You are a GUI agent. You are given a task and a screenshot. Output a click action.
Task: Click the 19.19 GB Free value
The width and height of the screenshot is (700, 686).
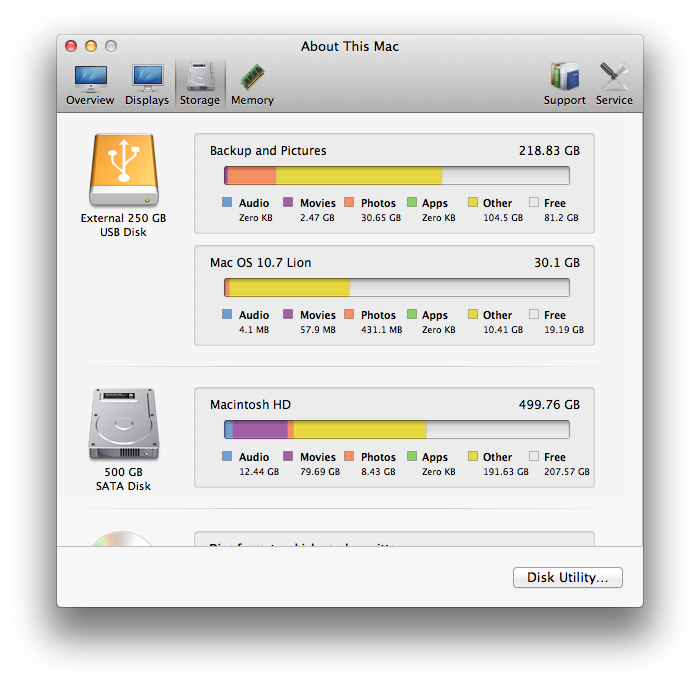pos(564,330)
